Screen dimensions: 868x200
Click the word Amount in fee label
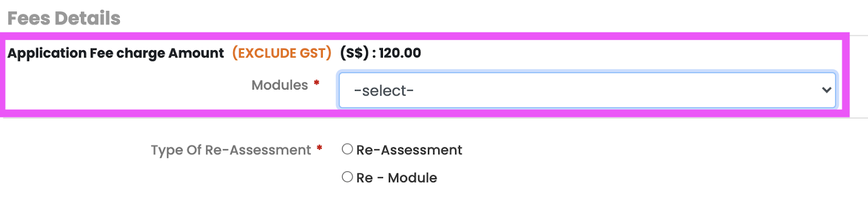196,53
